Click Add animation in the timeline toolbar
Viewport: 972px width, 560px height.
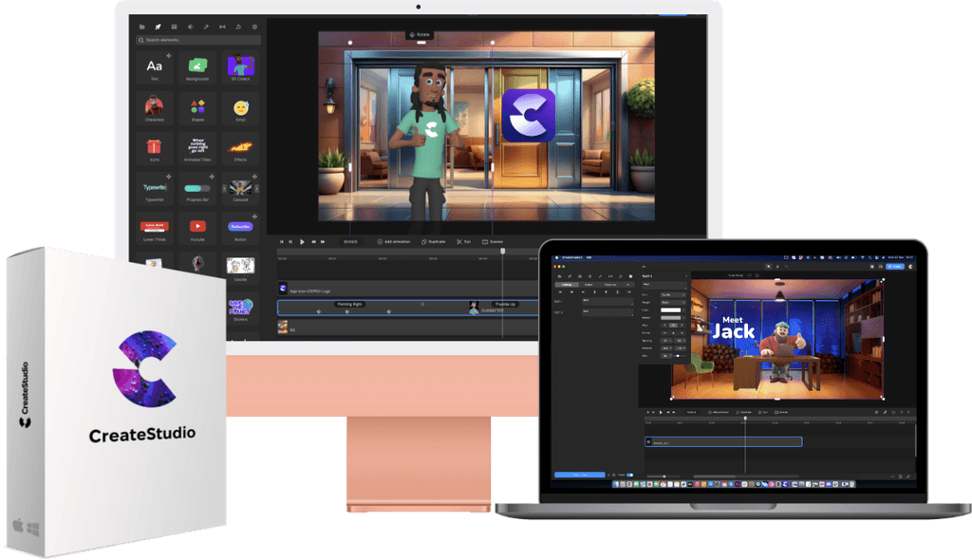point(394,241)
